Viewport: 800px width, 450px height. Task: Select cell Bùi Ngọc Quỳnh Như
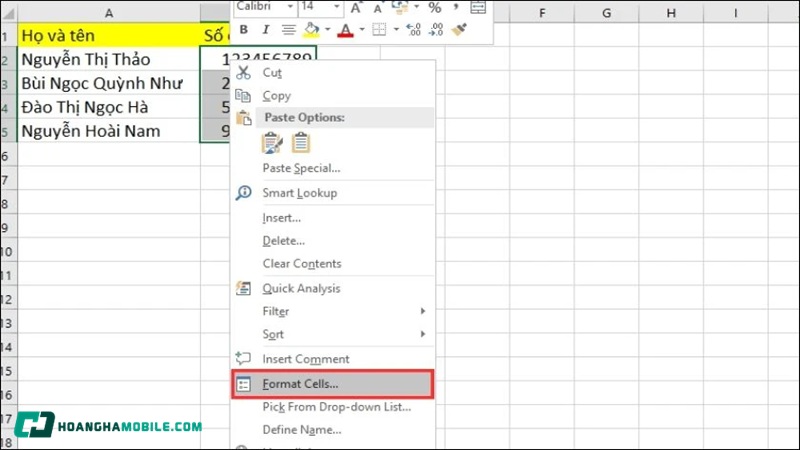tap(109, 83)
